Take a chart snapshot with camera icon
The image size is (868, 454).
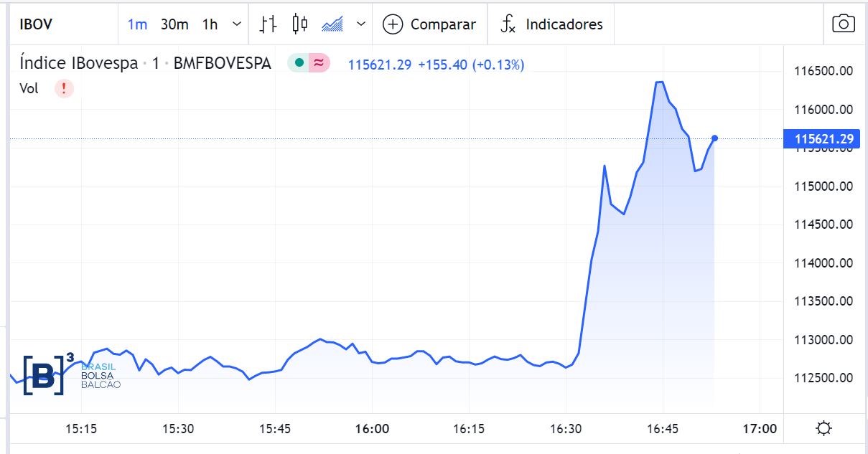click(844, 24)
